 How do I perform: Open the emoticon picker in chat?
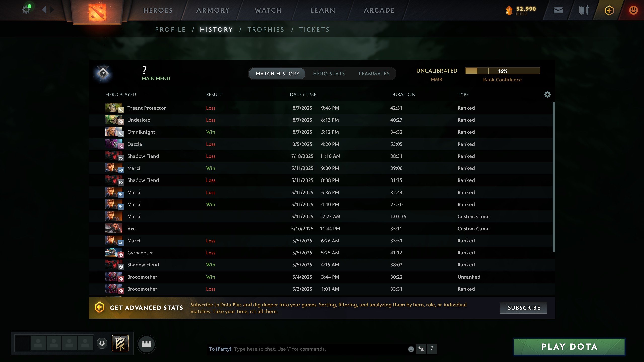411,349
